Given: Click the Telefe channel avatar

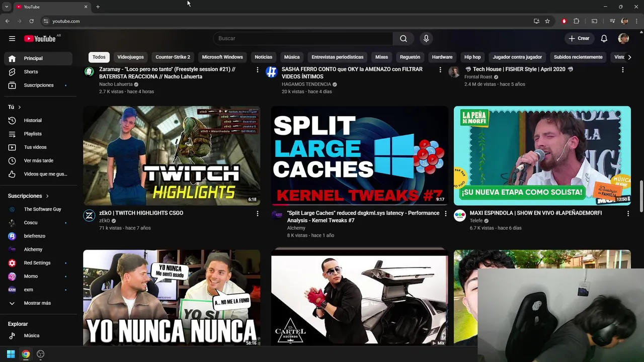Looking at the screenshot, I should [x=460, y=216].
